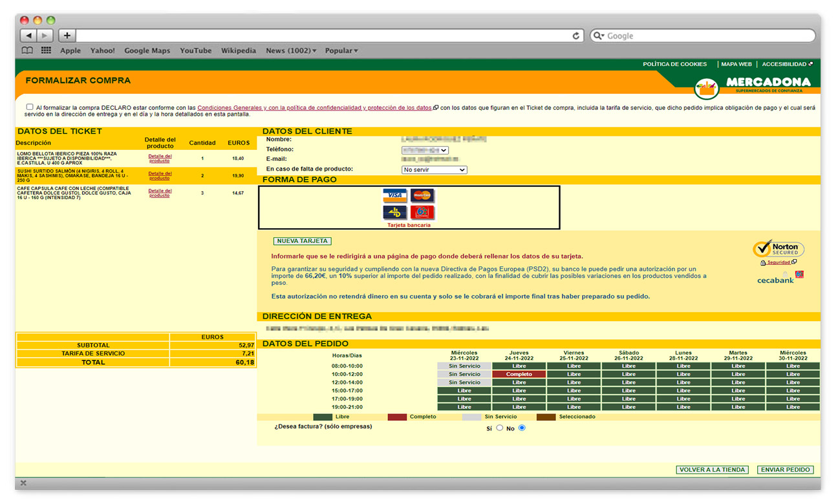
Task: Select the No invoice radio button
Action: pos(522,428)
